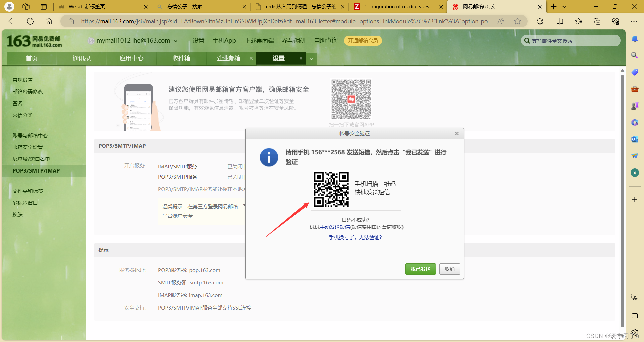Open the Microsoft 365 icon in sidebar
This screenshot has width=644, height=342.
(635, 122)
